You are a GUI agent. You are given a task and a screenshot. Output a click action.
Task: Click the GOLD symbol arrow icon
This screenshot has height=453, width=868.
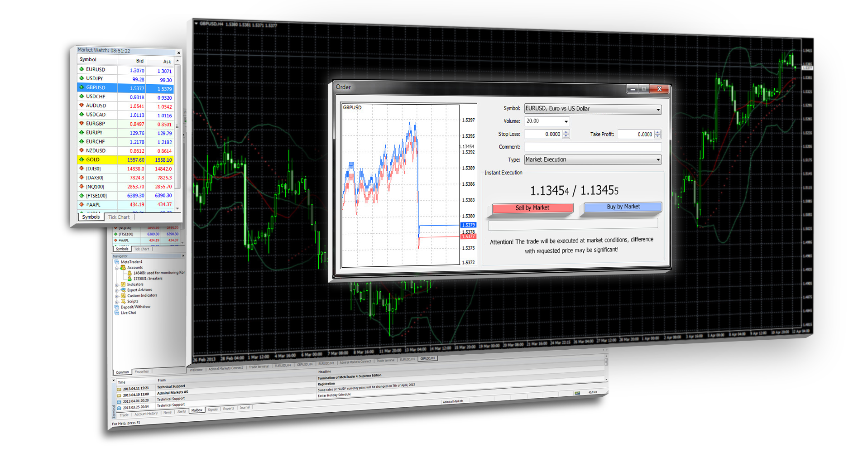coord(82,159)
